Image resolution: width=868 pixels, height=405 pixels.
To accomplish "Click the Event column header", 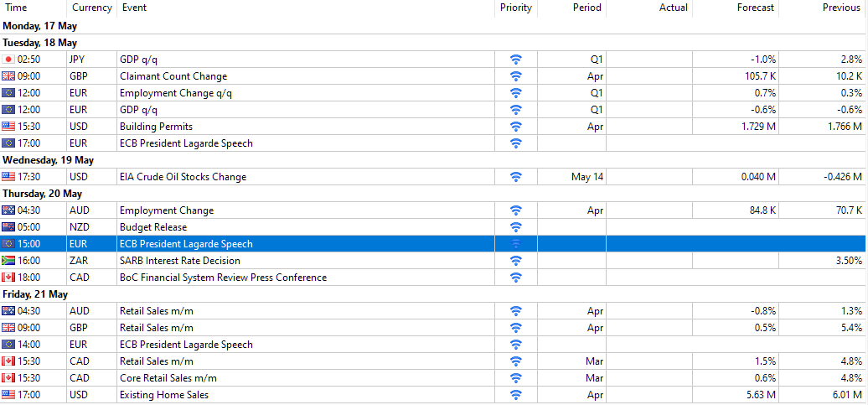I will click(x=134, y=8).
